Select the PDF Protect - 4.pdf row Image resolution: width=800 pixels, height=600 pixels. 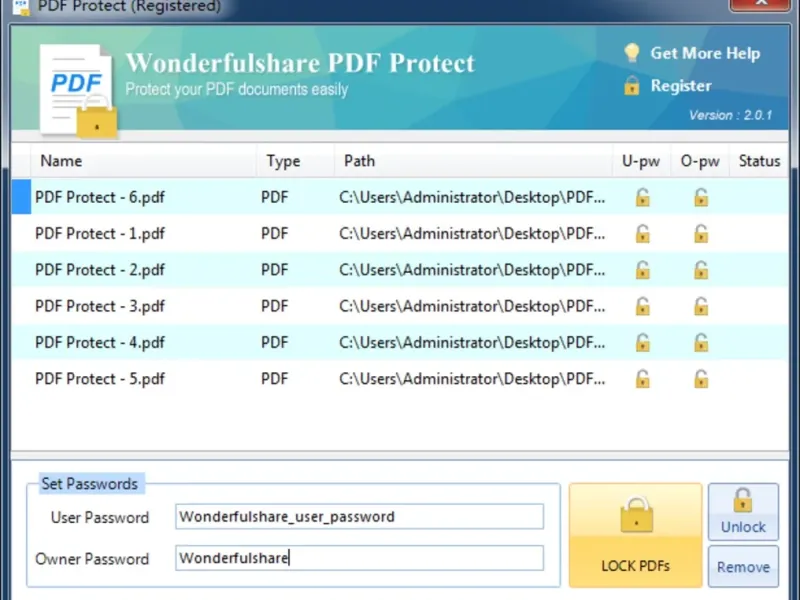(400, 342)
